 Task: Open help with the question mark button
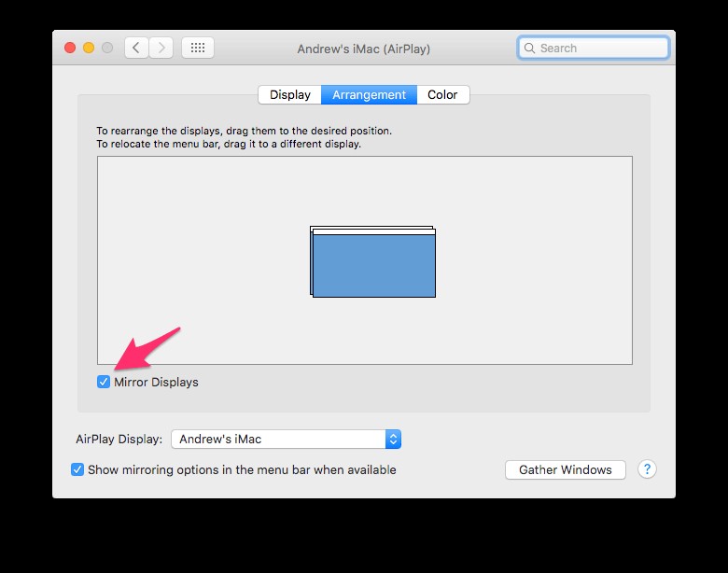647,469
